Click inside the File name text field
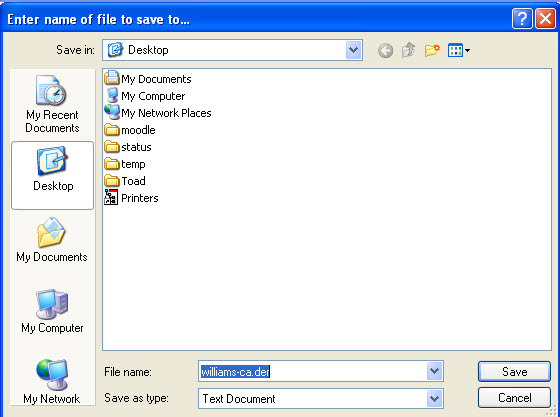Screen dimensions: 560x417 point(313,371)
